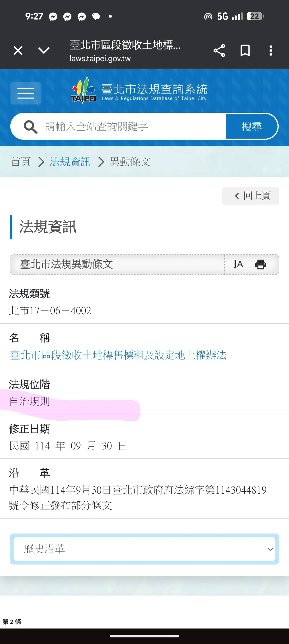Change font size with text-size icon

pos(238,264)
